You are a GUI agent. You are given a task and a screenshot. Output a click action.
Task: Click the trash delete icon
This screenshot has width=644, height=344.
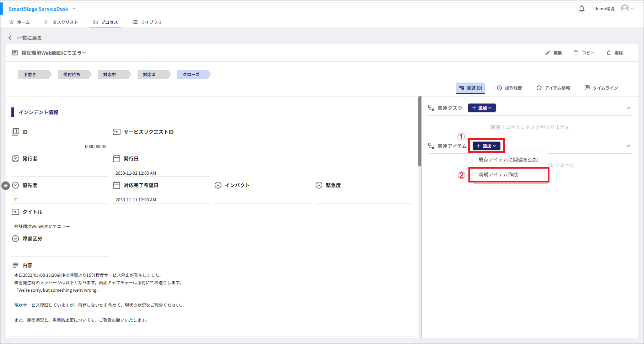tap(609, 53)
